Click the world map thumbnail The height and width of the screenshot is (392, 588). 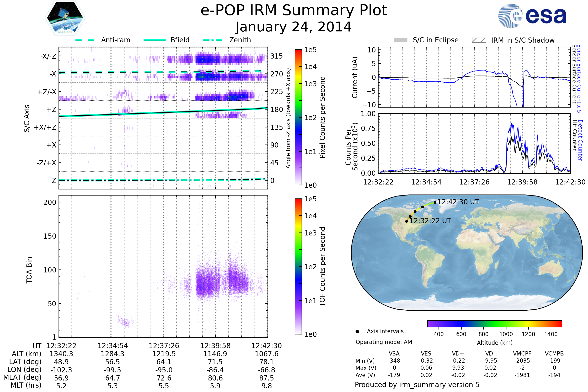466,253
